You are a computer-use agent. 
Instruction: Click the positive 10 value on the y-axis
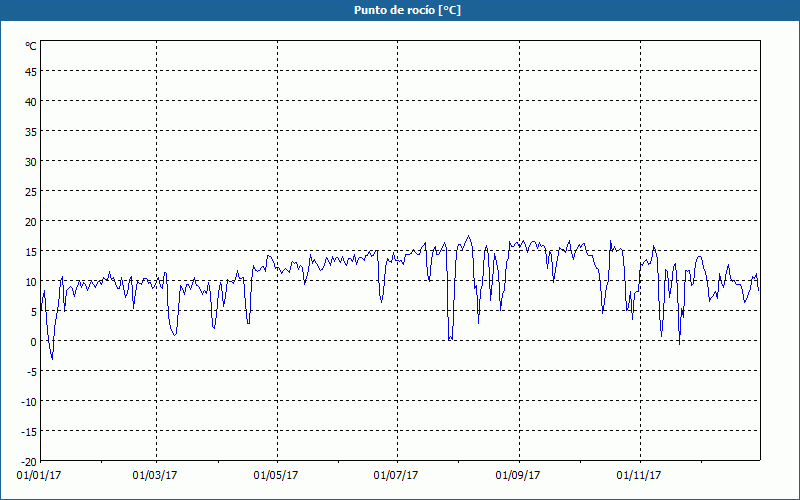[x=31, y=282]
